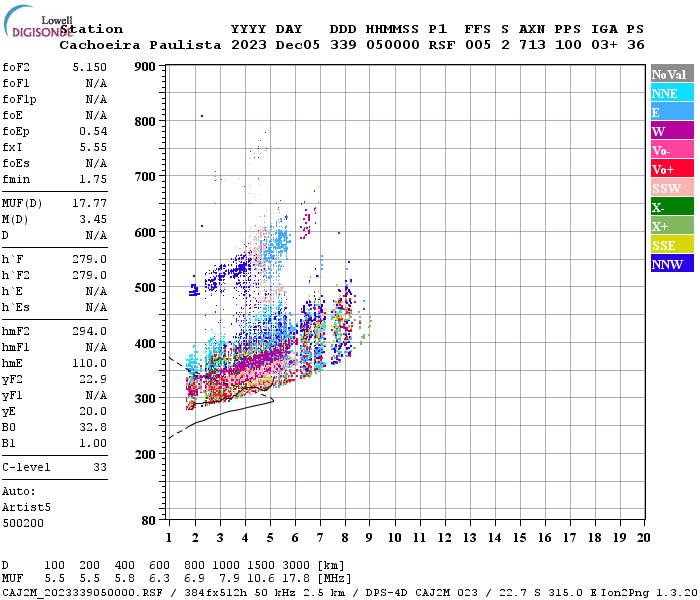Viewport: 700px width, 600px height.
Task: Click the 20 MHz frequency axis label
Action: coord(643,538)
